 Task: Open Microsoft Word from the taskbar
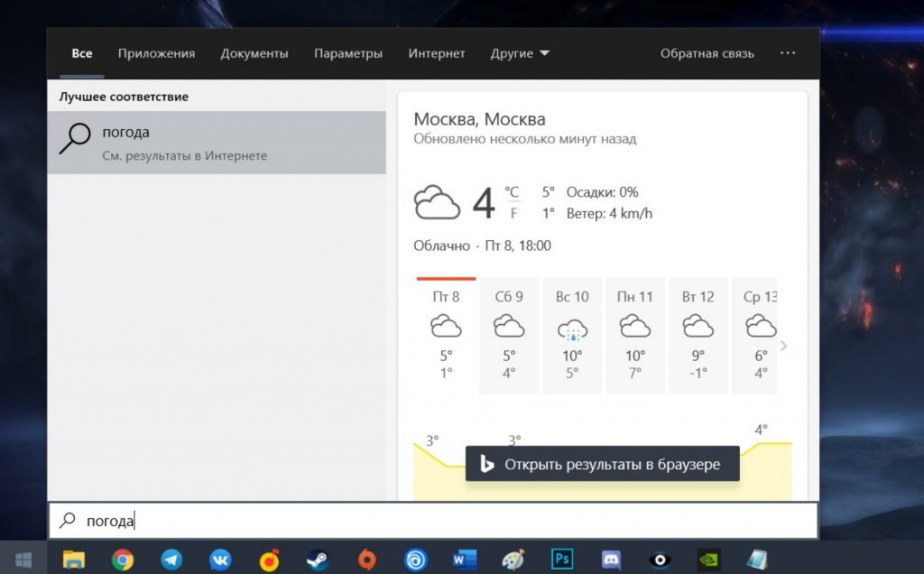(x=465, y=560)
